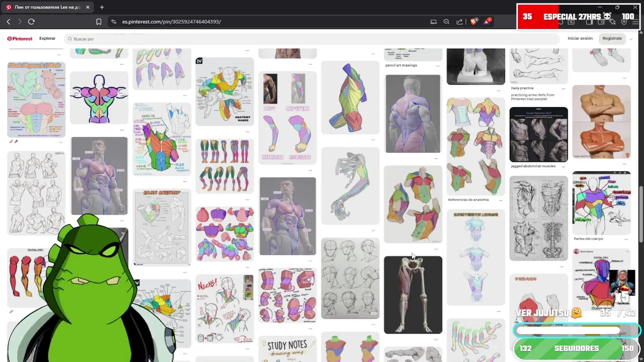Open site settings icon left of the URL
This screenshot has width=644, height=362.
tap(114, 22)
